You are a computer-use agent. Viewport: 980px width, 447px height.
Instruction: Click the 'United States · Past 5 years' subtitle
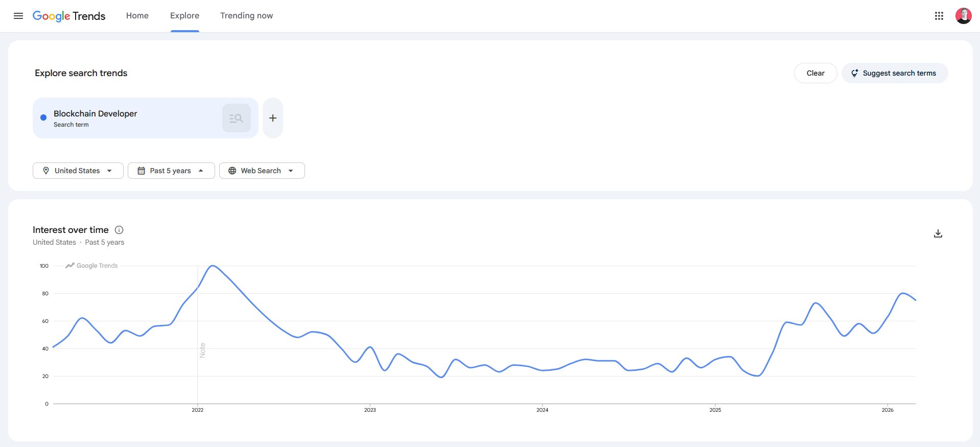point(79,242)
